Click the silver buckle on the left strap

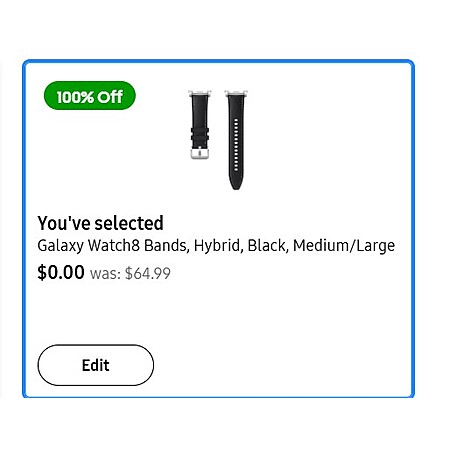[200, 153]
